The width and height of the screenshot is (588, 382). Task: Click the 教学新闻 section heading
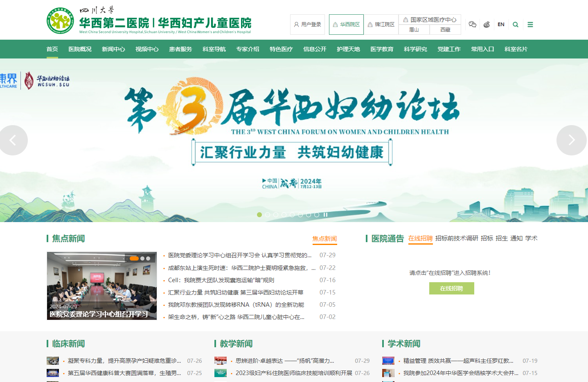pos(236,344)
